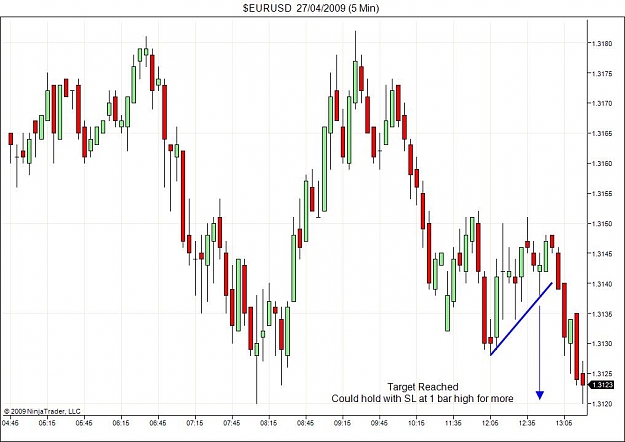Select the blue diagonal trend line
The height and width of the screenshot is (442, 625).
tap(521, 319)
